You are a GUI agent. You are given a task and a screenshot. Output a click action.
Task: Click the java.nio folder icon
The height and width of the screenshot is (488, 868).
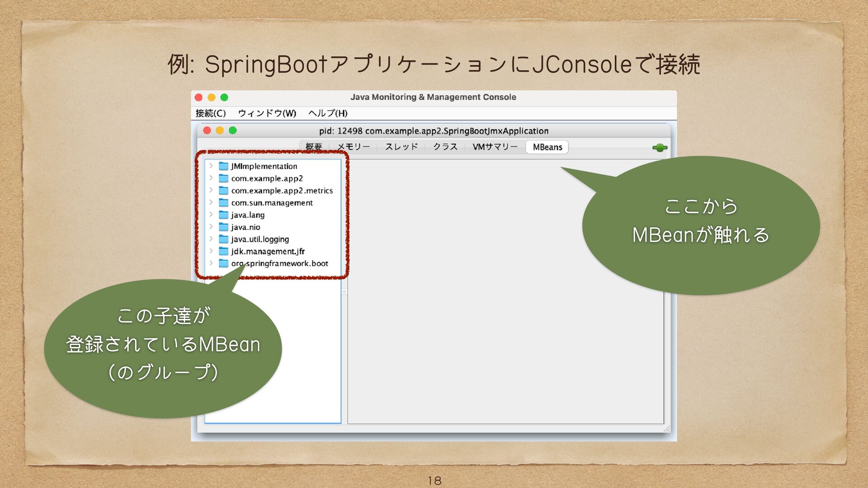tap(223, 227)
